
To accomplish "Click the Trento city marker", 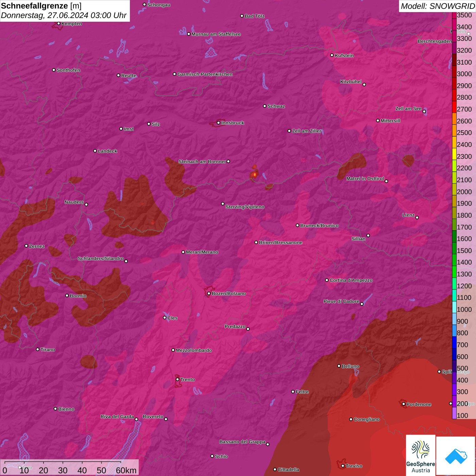I will click(x=177, y=379).
